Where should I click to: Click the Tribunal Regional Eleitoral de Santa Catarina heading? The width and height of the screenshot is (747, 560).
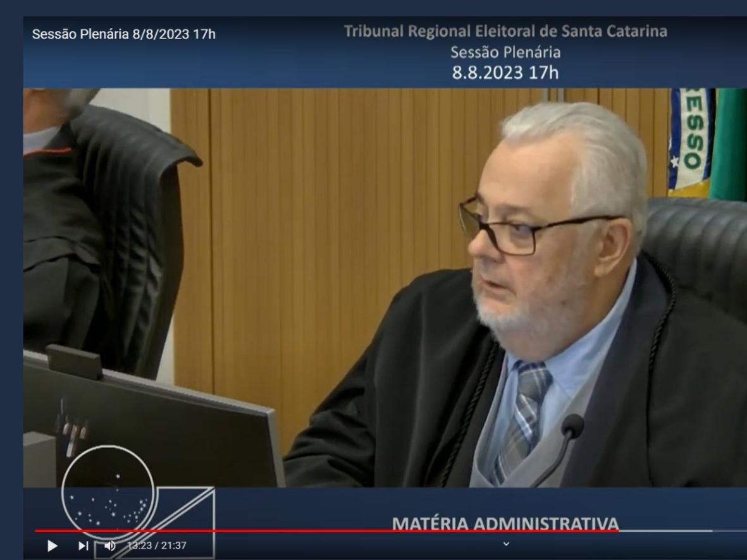click(505, 31)
